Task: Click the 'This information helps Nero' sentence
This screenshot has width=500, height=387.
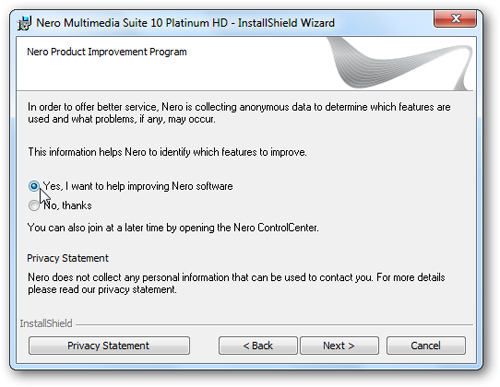Action: (167, 152)
